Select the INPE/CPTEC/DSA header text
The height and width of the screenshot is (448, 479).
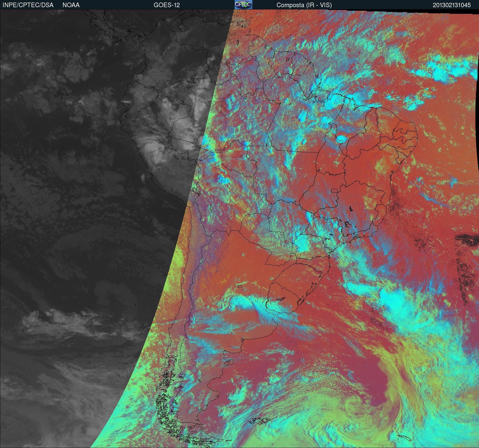[28, 5]
